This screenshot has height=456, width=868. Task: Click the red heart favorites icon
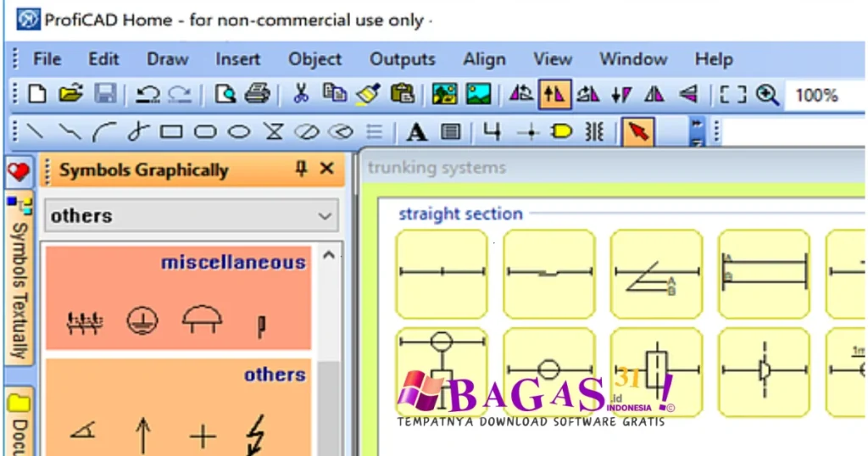(19, 171)
